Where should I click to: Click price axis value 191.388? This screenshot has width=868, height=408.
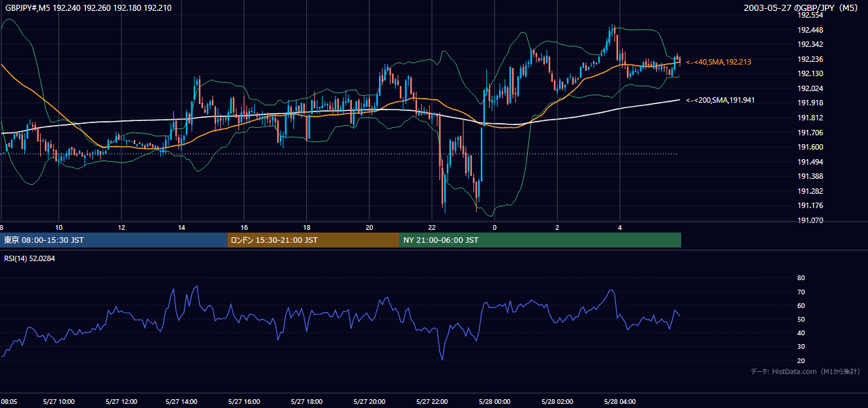click(x=811, y=176)
